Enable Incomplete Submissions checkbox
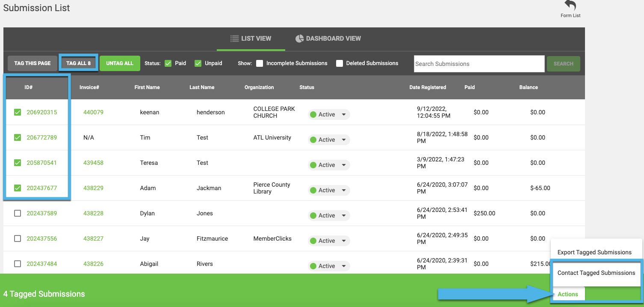Viewport: 644px width, 307px height. [x=260, y=63]
